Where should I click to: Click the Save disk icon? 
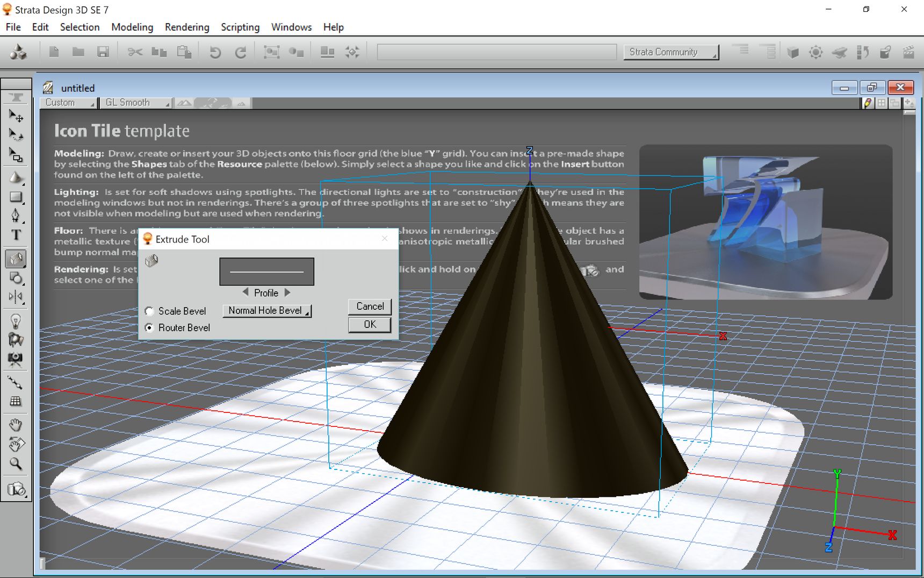103,52
